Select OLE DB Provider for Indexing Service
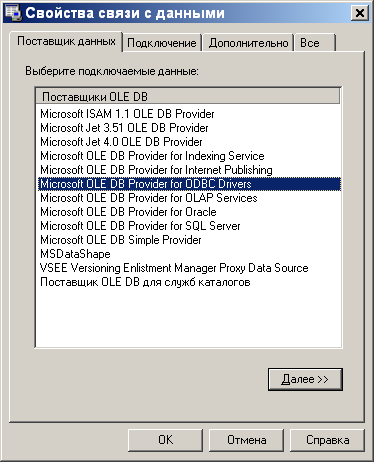This screenshot has height=462, width=374. (x=152, y=156)
